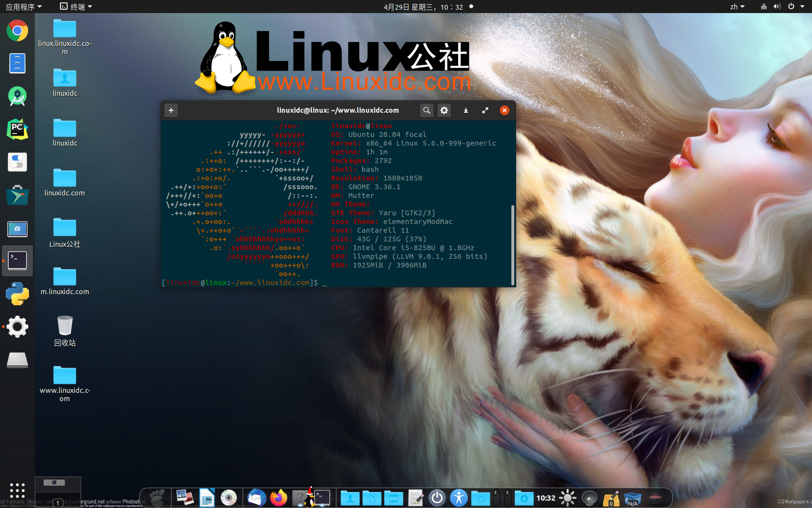Image resolution: width=812 pixels, height=508 pixels.
Task: Click the N/A network monitor applet
Action: (x=633, y=499)
